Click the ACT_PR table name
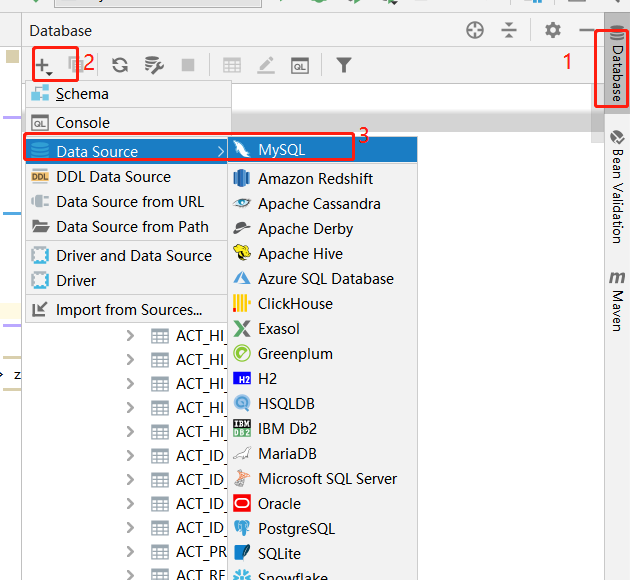Viewport: 630px width, 580px height. click(201, 552)
